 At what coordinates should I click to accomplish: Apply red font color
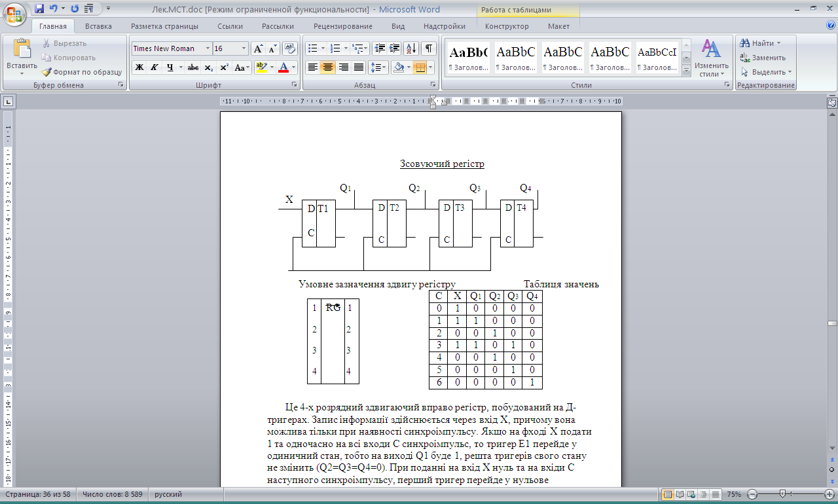coord(283,67)
